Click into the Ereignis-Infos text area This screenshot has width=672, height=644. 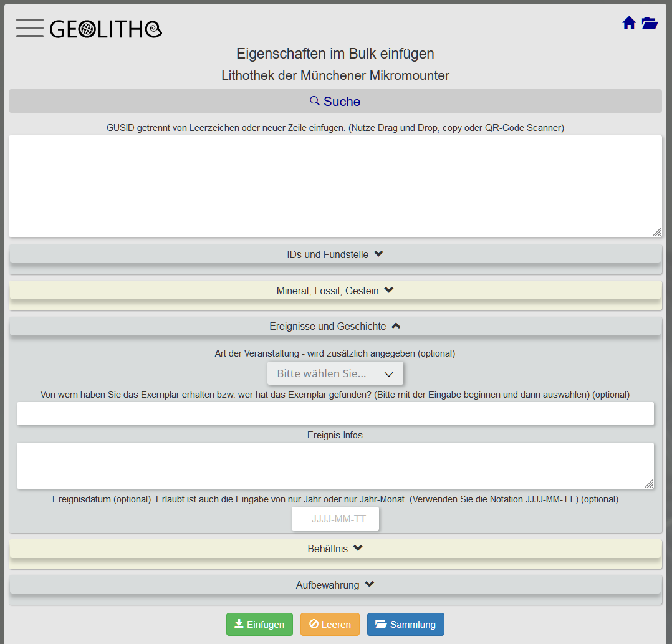[x=335, y=465]
